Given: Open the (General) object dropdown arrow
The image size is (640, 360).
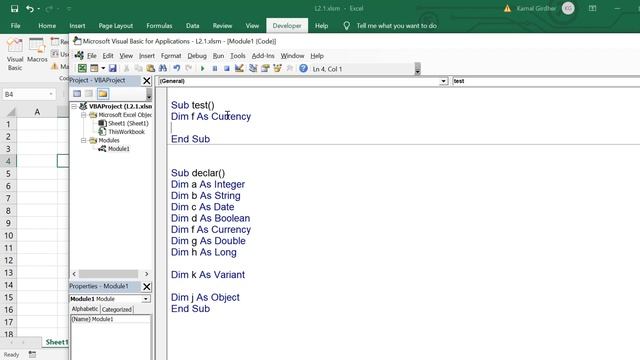Looking at the screenshot, I should coord(443,81).
